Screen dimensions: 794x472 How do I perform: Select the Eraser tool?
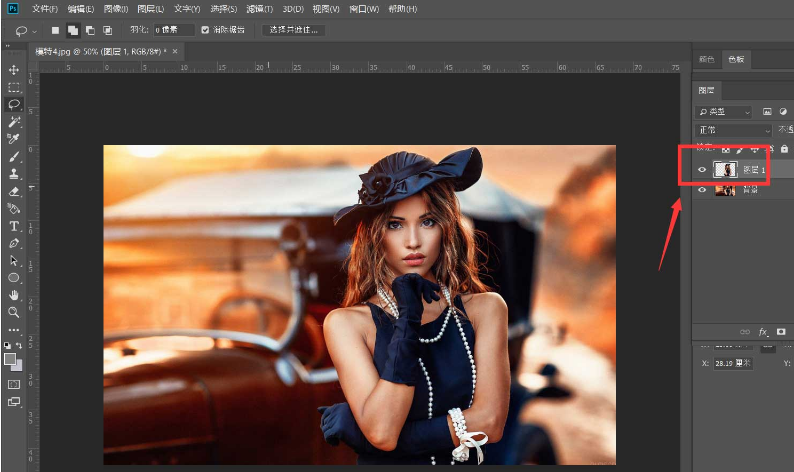14,190
